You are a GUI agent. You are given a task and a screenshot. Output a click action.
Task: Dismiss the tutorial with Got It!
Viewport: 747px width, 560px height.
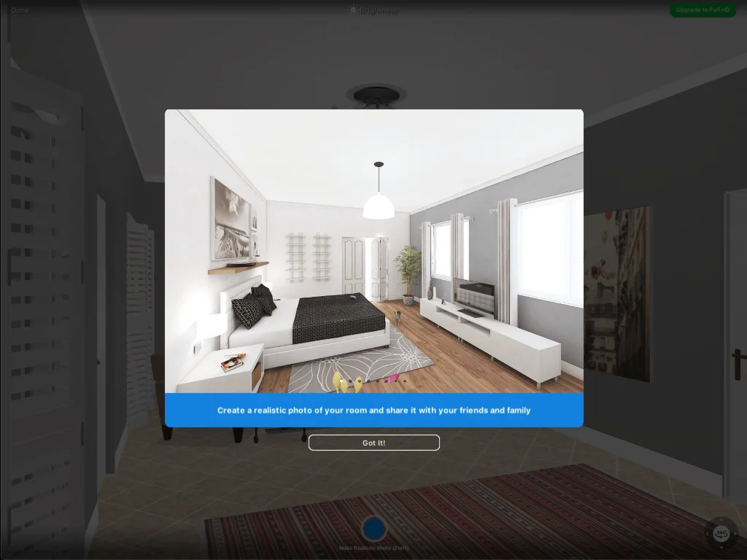(x=374, y=443)
